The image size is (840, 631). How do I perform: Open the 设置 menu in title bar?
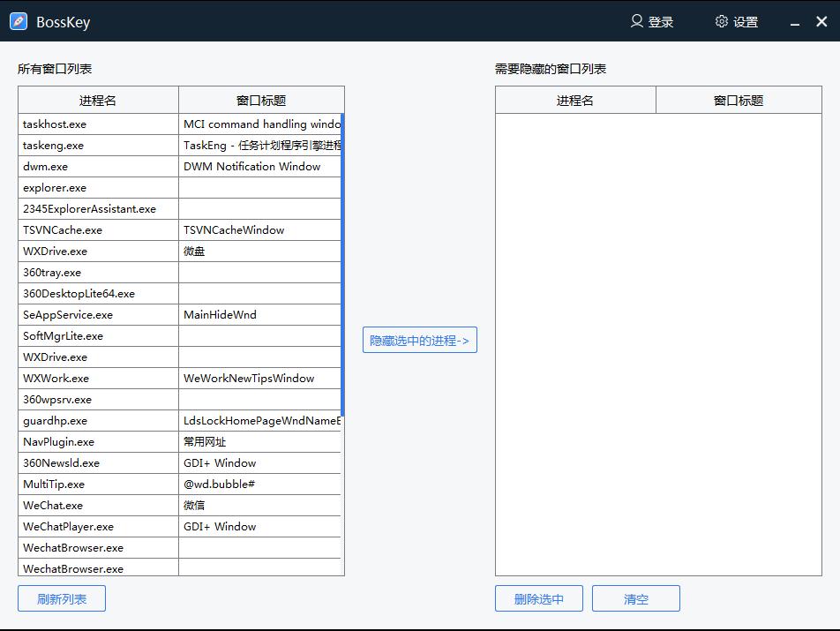[743, 21]
